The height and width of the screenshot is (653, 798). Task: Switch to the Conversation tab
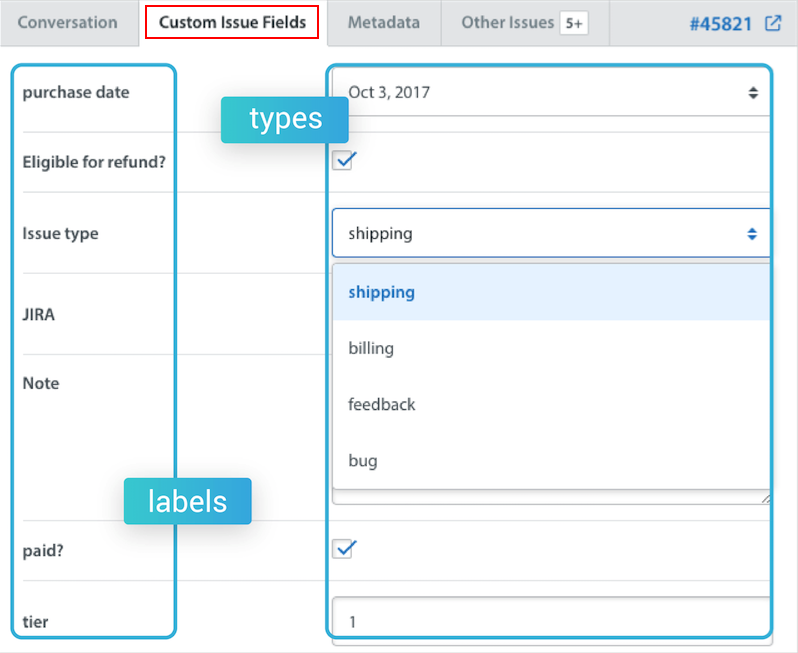coord(67,22)
